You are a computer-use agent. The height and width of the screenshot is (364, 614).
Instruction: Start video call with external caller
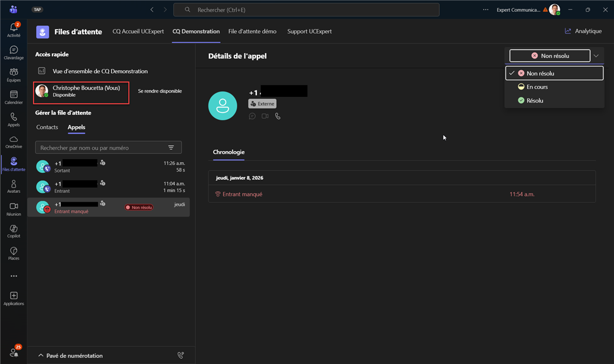coord(265,116)
